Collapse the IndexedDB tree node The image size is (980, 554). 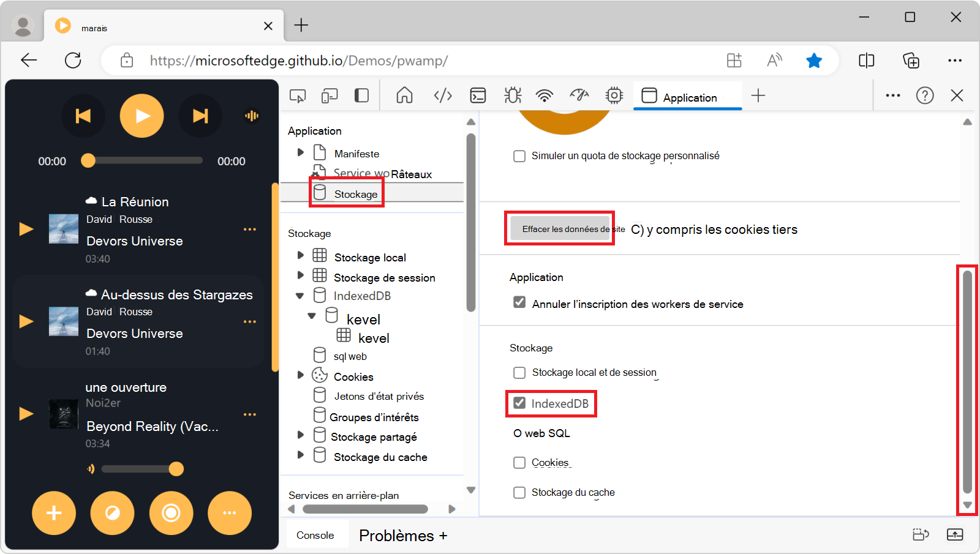point(300,295)
